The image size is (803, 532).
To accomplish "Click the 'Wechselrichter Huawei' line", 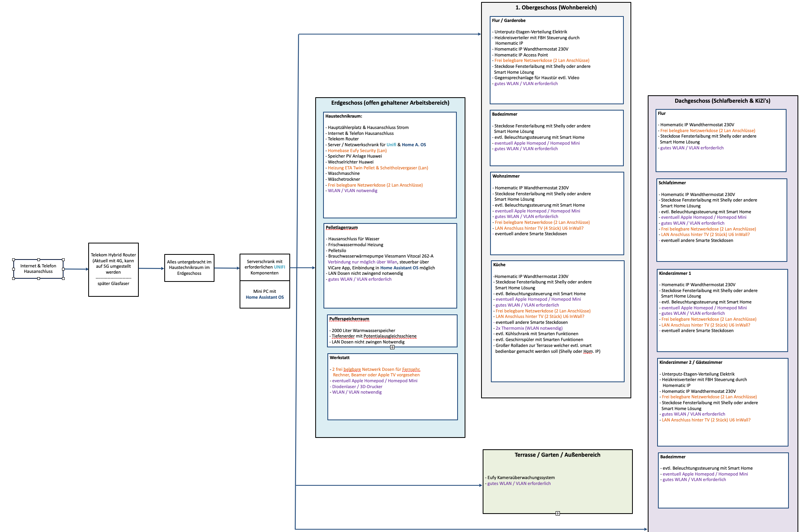I will tap(350, 162).
